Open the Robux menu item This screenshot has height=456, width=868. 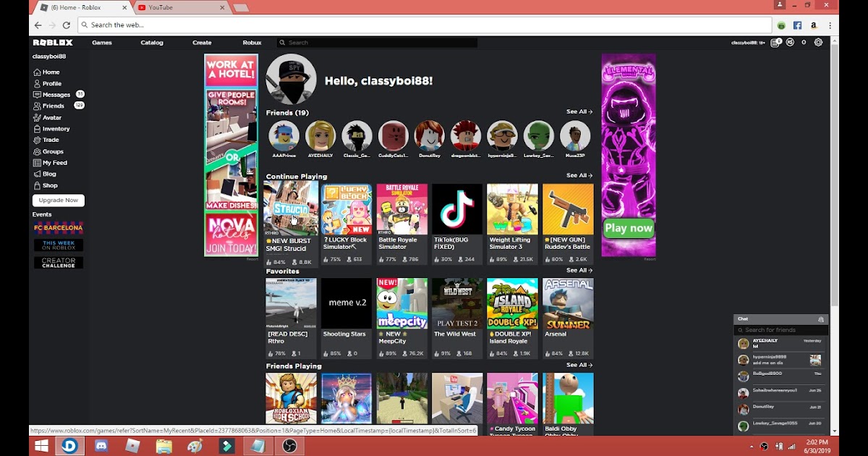252,43
